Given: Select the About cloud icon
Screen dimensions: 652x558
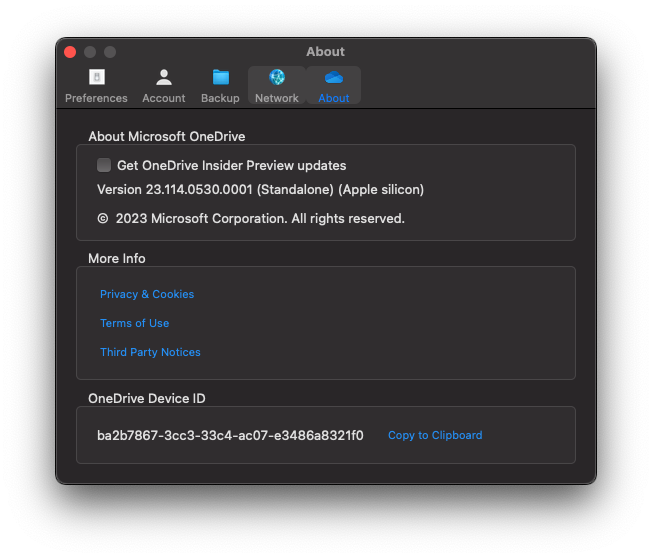Looking at the screenshot, I should coord(333,77).
